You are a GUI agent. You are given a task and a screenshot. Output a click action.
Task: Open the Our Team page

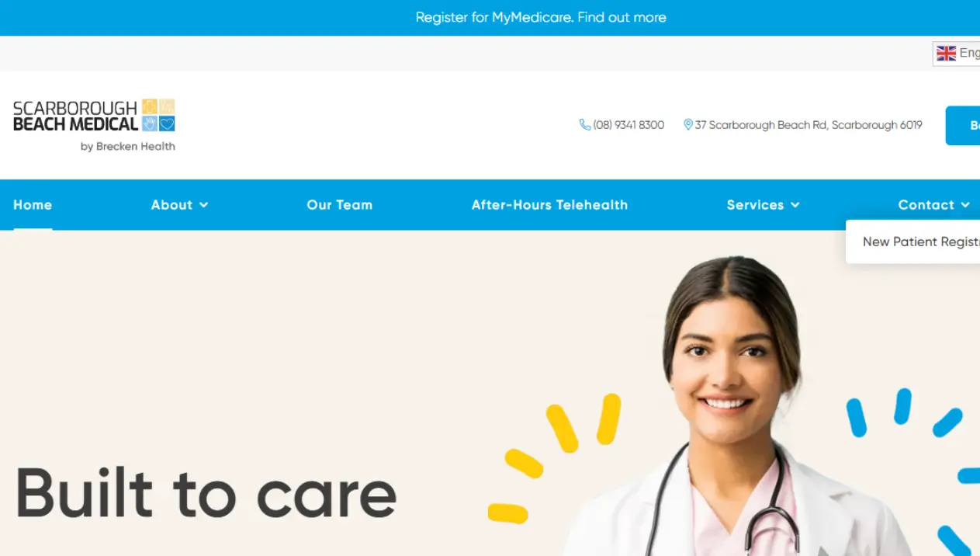(x=340, y=205)
